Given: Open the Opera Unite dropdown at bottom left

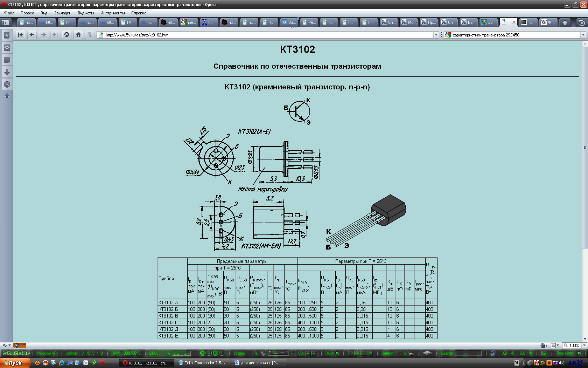Looking at the screenshot, I should 20,345.
